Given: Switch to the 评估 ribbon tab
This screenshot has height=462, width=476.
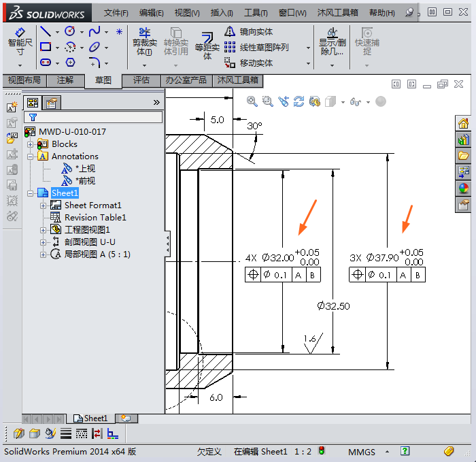Looking at the screenshot, I should pyautogui.click(x=141, y=80).
